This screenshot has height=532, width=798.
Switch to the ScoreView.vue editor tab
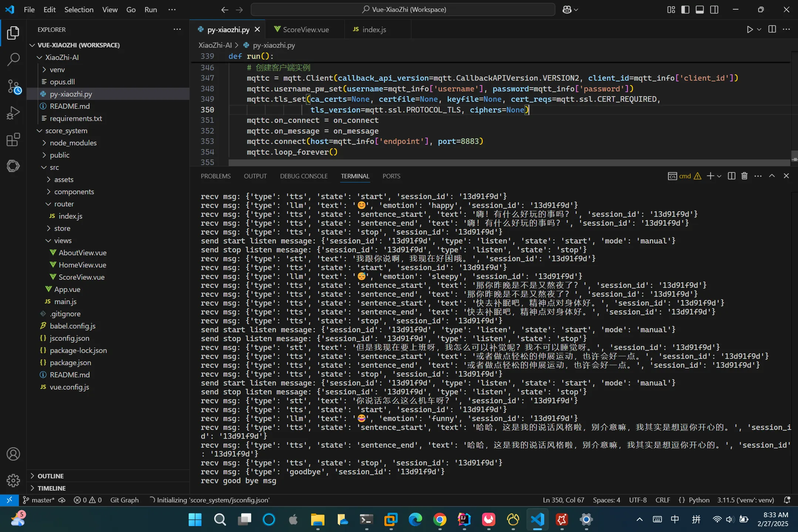306,30
